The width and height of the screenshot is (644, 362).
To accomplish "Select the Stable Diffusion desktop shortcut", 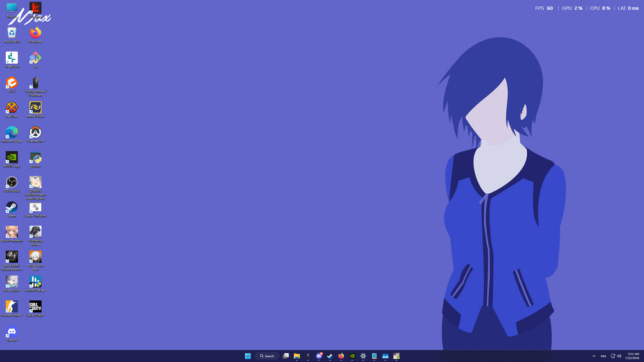I will [x=35, y=209].
